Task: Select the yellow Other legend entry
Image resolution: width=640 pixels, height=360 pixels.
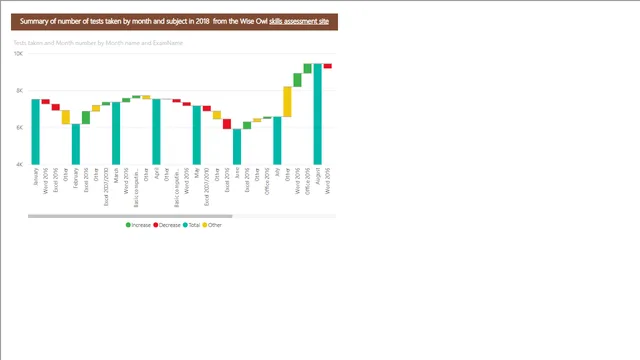Action: coord(212,225)
